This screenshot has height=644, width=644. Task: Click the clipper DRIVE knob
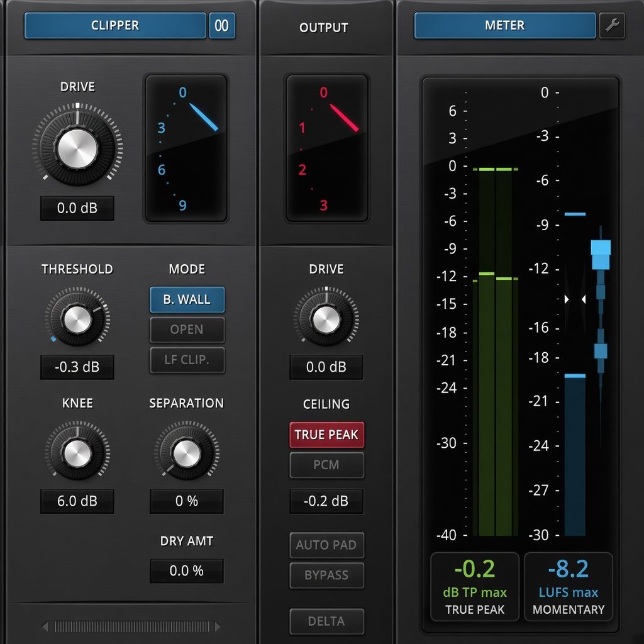pos(77,148)
